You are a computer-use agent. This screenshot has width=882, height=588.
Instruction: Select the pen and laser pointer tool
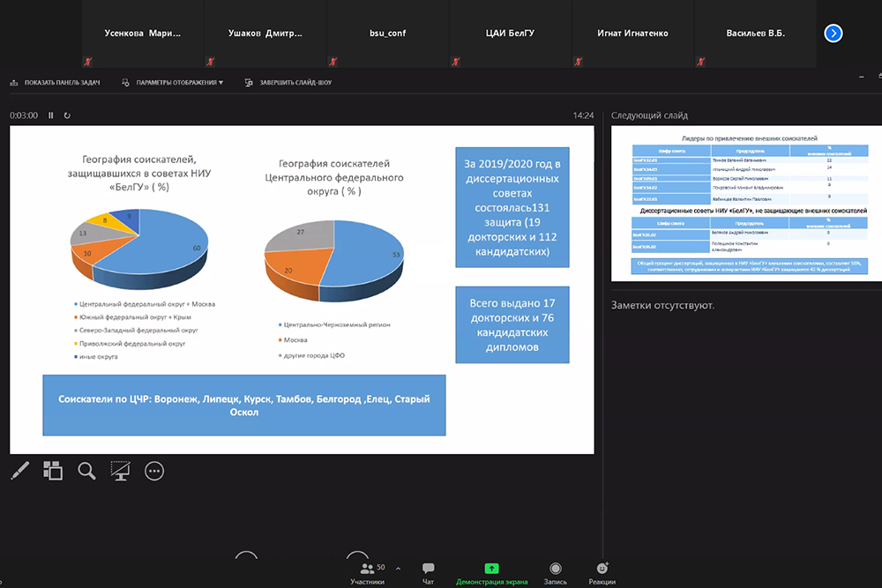19,472
